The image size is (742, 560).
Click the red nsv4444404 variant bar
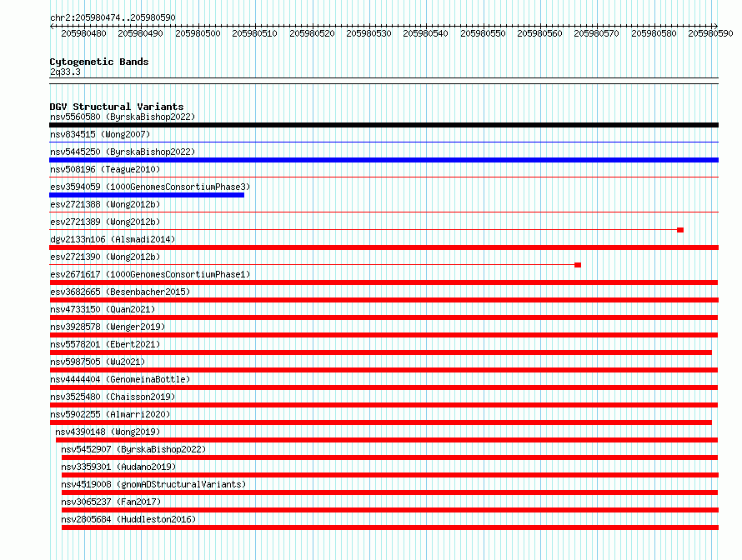[x=384, y=387]
